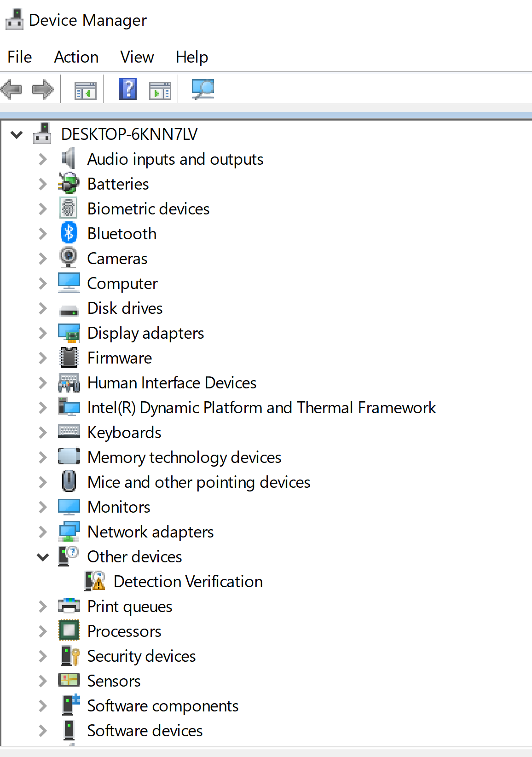
Task: Click the Back arrow toolbar icon
Action: 12,89
